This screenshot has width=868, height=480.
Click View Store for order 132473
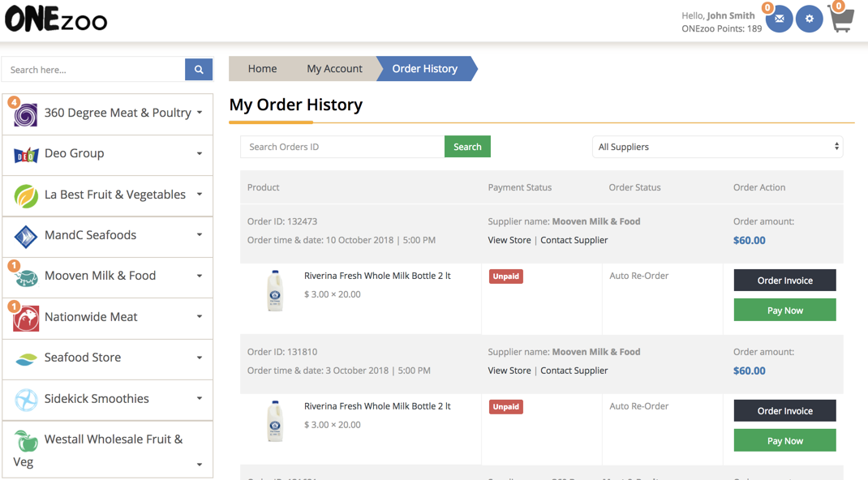509,240
